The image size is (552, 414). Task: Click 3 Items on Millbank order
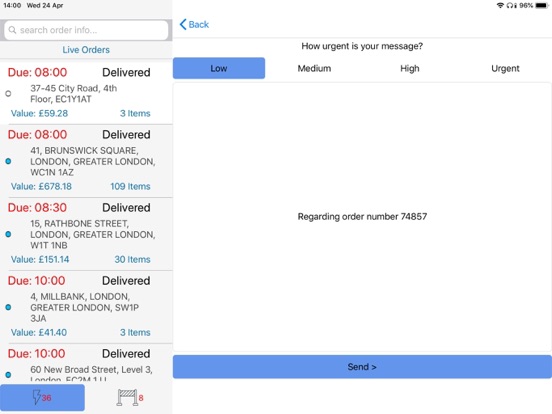[135, 332]
